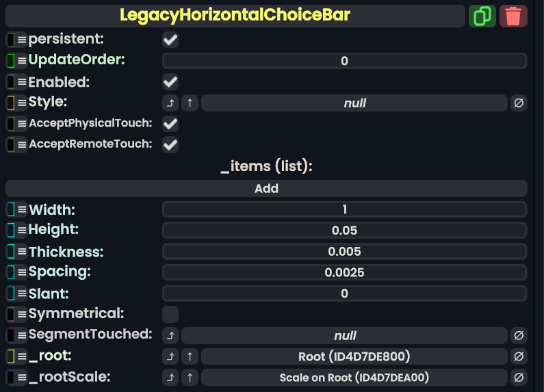Viewport: 544px width, 392px height.
Task: Open the Slant field's lines menu
Action: tap(22, 294)
